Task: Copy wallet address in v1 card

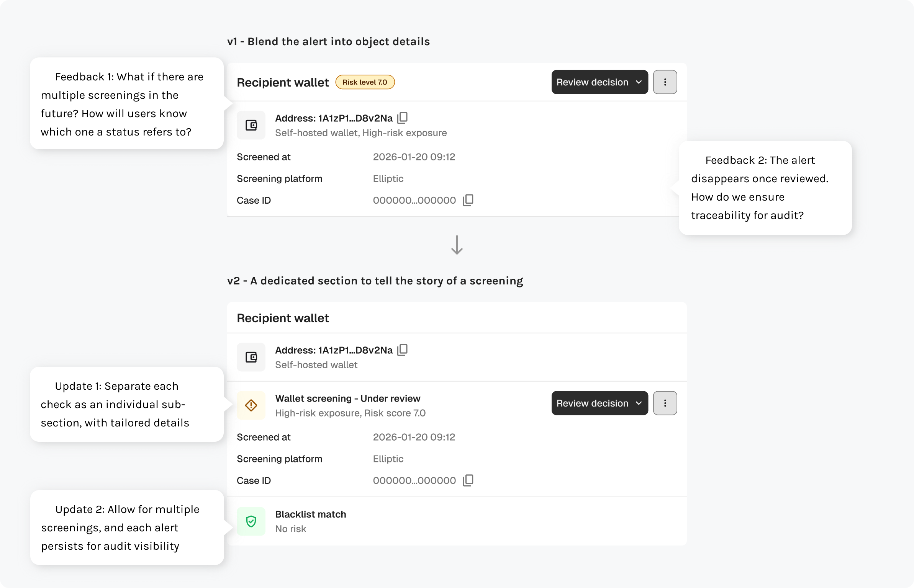Action: point(402,118)
